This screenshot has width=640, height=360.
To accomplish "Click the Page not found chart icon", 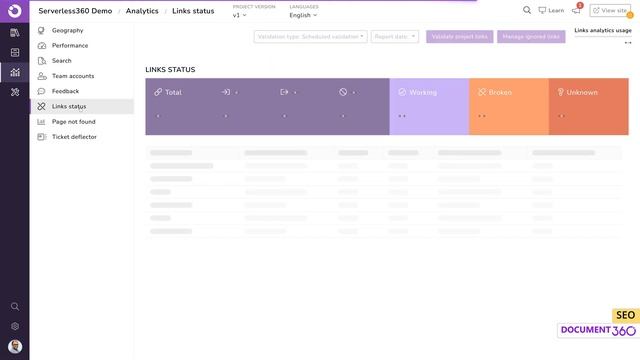I will click(x=41, y=122).
